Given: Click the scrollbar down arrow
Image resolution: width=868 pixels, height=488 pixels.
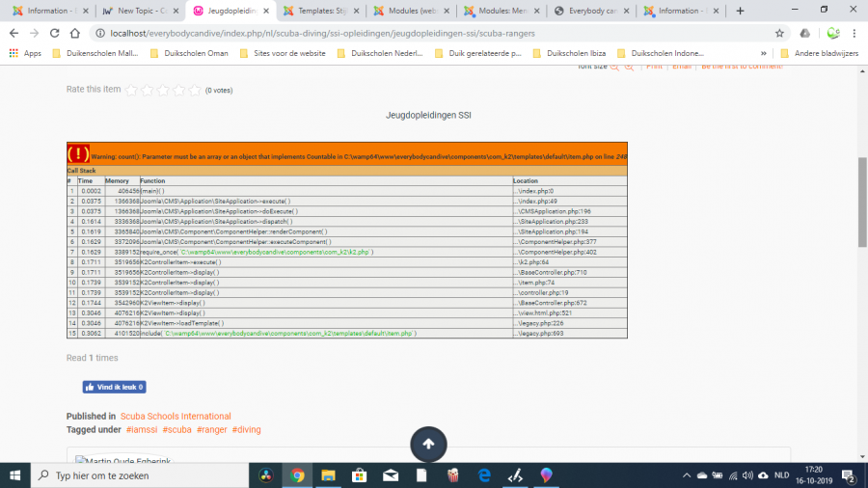Looking at the screenshot, I should 862,457.
